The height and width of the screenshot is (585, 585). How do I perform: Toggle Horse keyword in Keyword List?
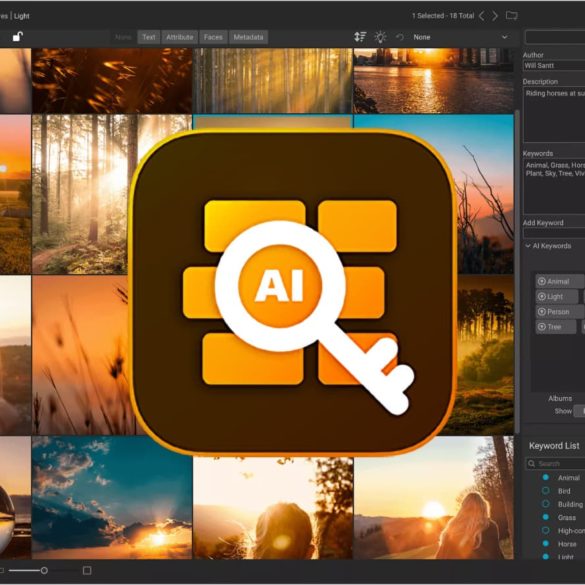545,544
